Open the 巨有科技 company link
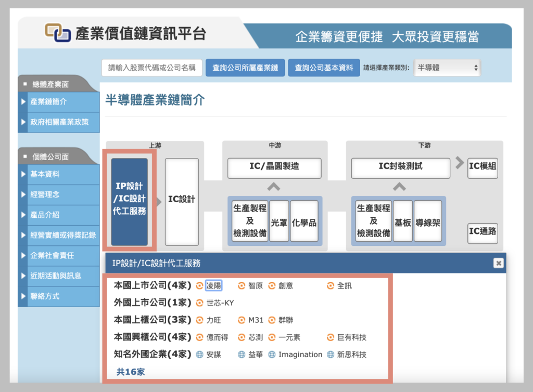533x392 pixels. click(x=352, y=337)
